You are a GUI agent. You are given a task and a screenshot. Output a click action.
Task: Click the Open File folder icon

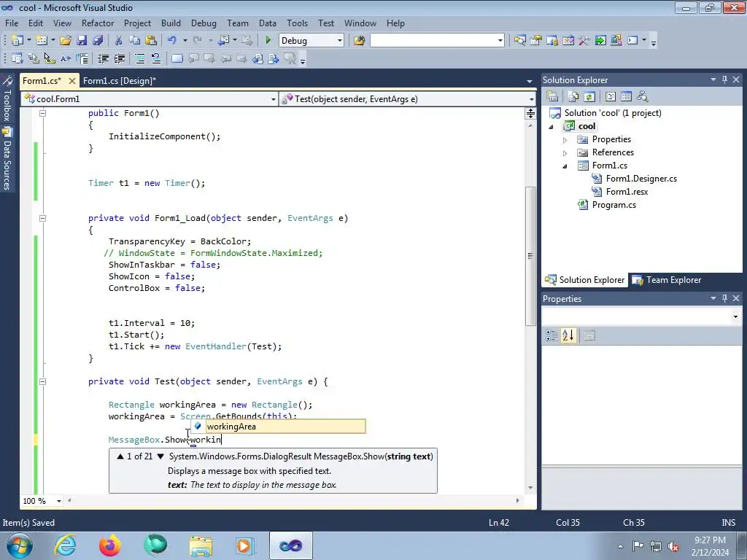[x=65, y=41]
